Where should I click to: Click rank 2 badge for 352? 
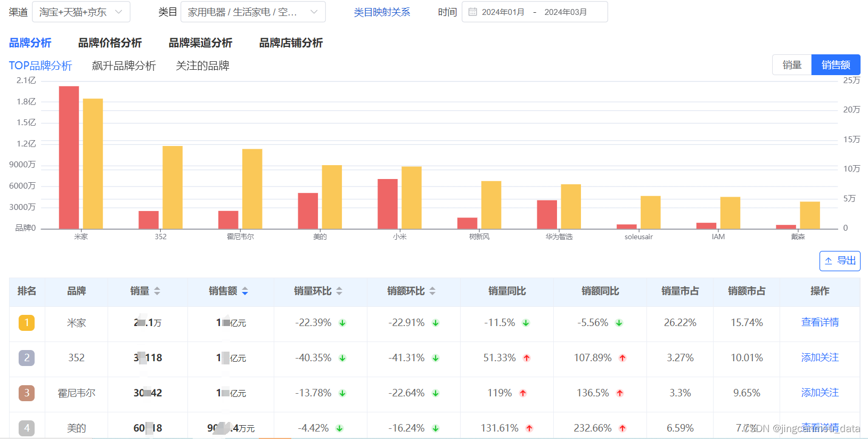[x=27, y=358]
